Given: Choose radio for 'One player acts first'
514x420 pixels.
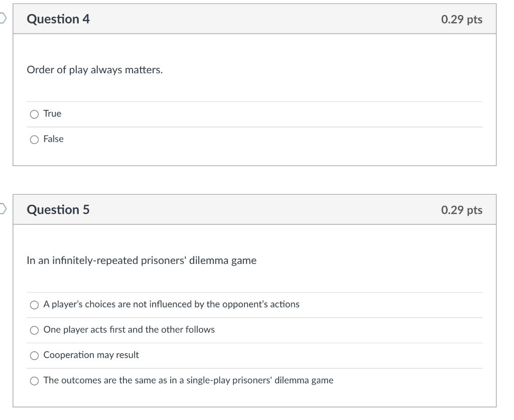Looking at the screenshot, I should coord(34,330).
